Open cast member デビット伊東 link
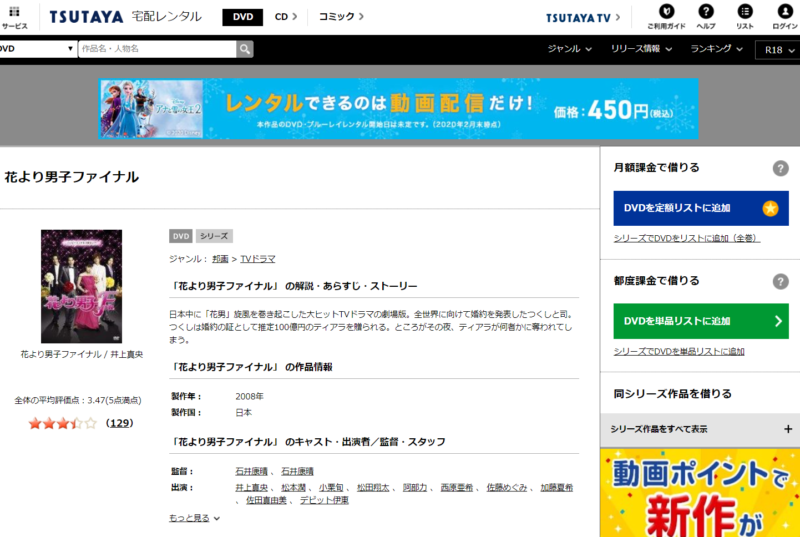This screenshot has width=800, height=537. (x=324, y=500)
